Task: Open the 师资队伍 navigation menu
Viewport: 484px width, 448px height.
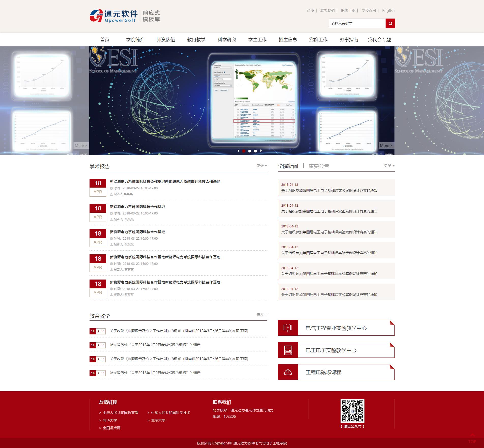Action: point(166,40)
